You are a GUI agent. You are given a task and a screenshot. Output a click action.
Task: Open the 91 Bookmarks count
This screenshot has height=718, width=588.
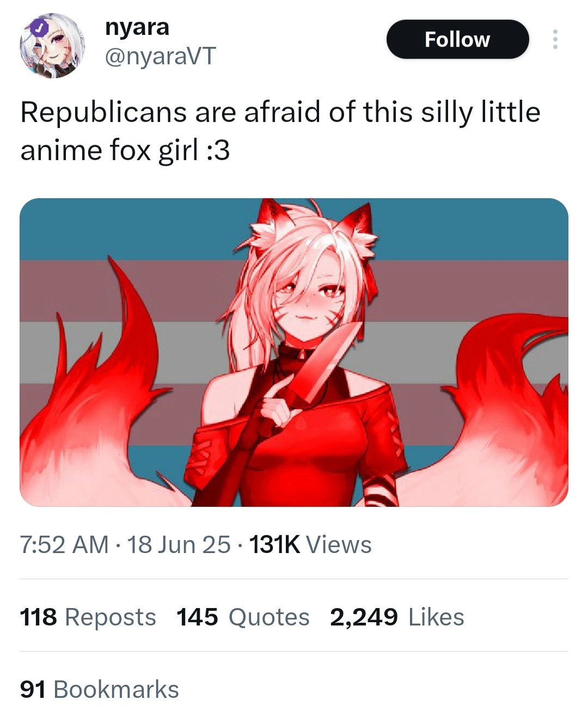click(x=99, y=689)
